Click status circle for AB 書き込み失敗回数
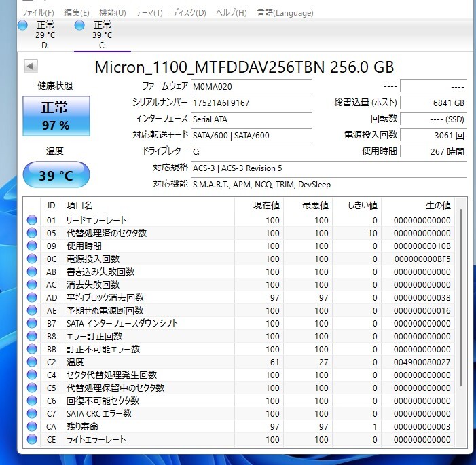476x465 pixels. point(32,272)
